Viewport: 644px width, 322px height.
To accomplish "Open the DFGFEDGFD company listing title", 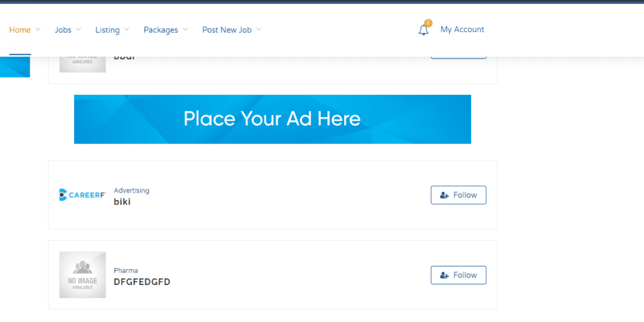I will [142, 282].
